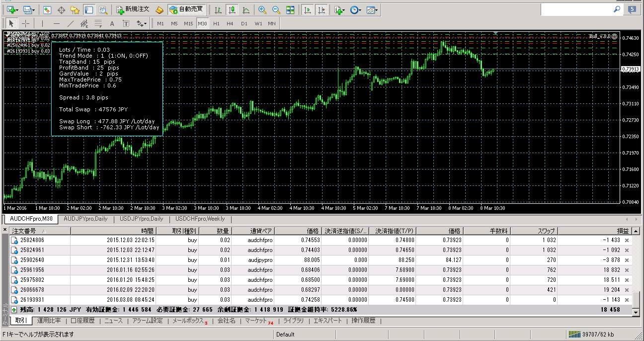Select the equidistant channel tool
Viewport: 644px width, 341px height.
(84, 23)
